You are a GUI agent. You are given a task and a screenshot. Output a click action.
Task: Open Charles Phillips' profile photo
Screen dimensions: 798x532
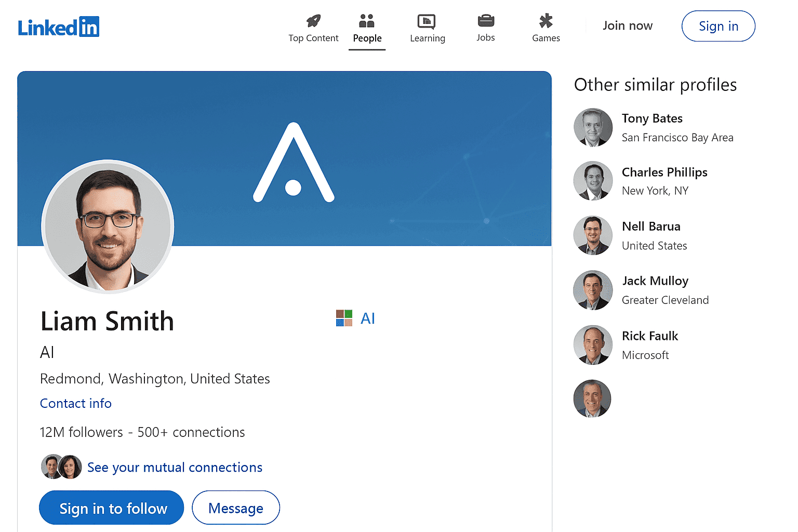coord(593,181)
